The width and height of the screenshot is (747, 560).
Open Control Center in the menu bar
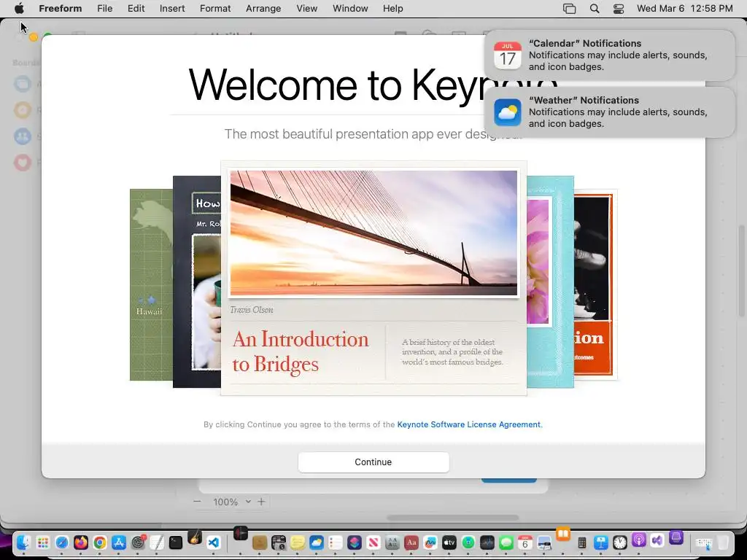pos(619,9)
